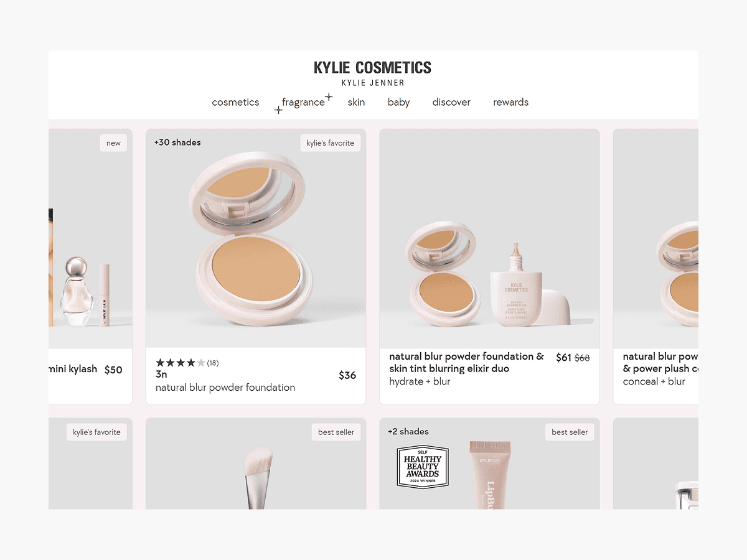Click the +2 shades label

point(408,431)
